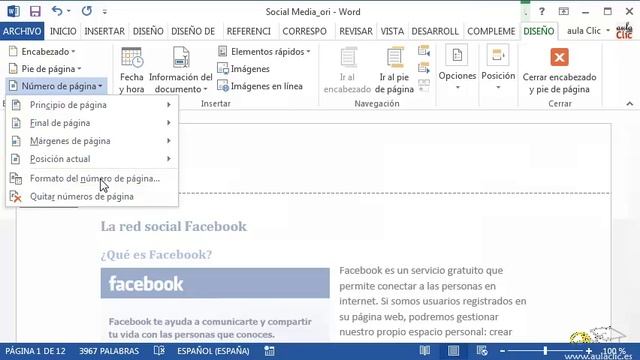640x360 pixels.
Task: Click the zoom slider handle
Action: pyautogui.click(x=545, y=351)
